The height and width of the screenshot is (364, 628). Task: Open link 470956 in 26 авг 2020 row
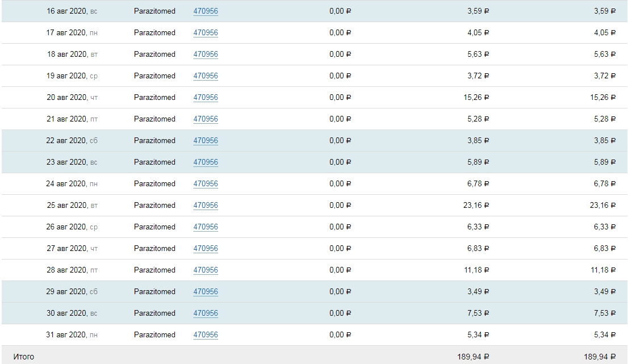click(x=206, y=227)
